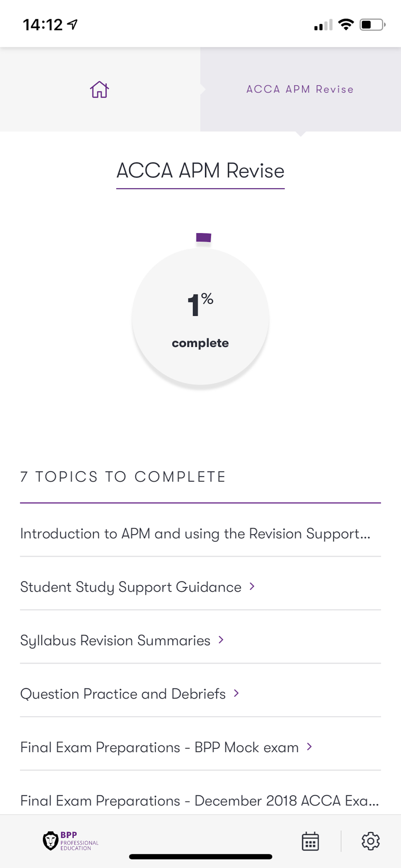
Task: Open Syllabus Revision Summaries topic text
Action: (115, 640)
